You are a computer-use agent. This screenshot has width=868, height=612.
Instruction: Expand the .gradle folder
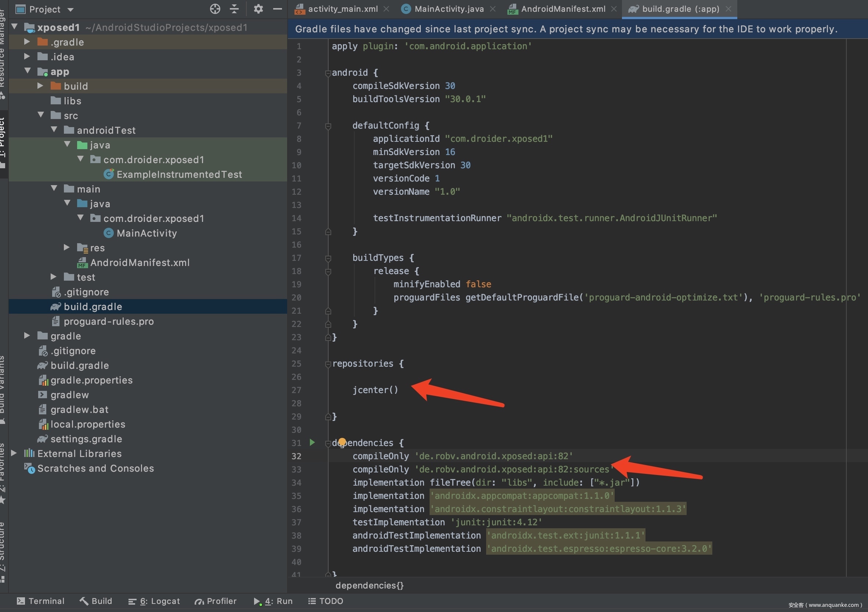pyautogui.click(x=27, y=42)
